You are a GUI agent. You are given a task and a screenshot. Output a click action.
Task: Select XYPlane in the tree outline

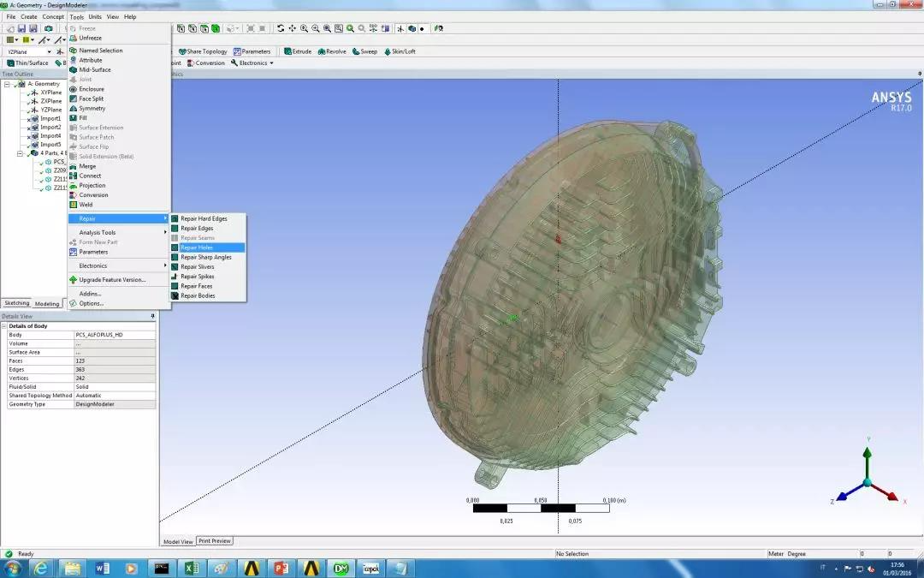[51, 92]
